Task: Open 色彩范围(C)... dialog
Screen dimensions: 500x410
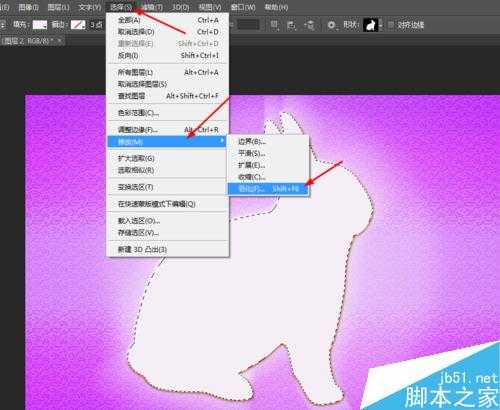Action: pyautogui.click(x=168, y=113)
